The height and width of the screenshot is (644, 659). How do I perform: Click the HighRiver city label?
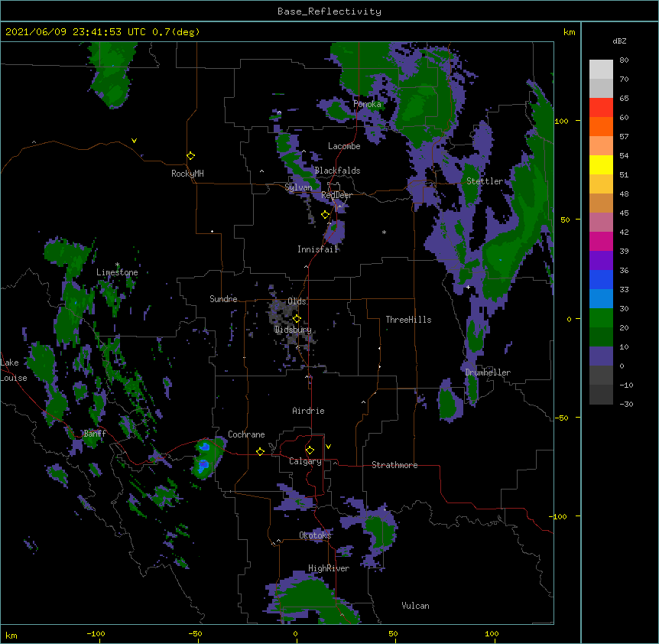pyautogui.click(x=329, y=568)
